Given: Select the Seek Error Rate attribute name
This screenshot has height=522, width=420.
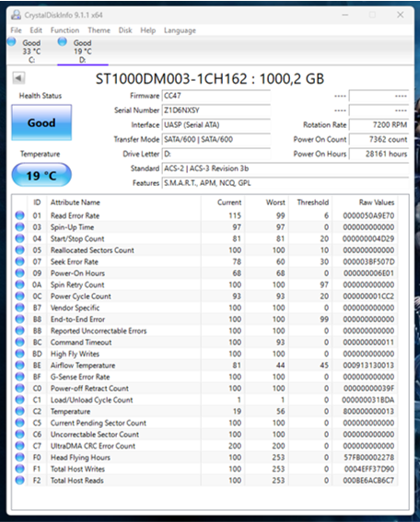Looking at the screenshot, I should 75,261.
